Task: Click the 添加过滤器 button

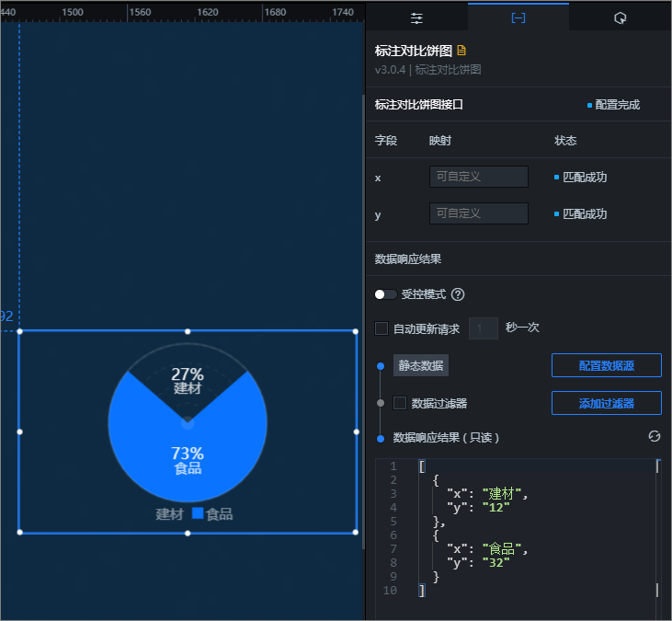Action: [607, 403]
